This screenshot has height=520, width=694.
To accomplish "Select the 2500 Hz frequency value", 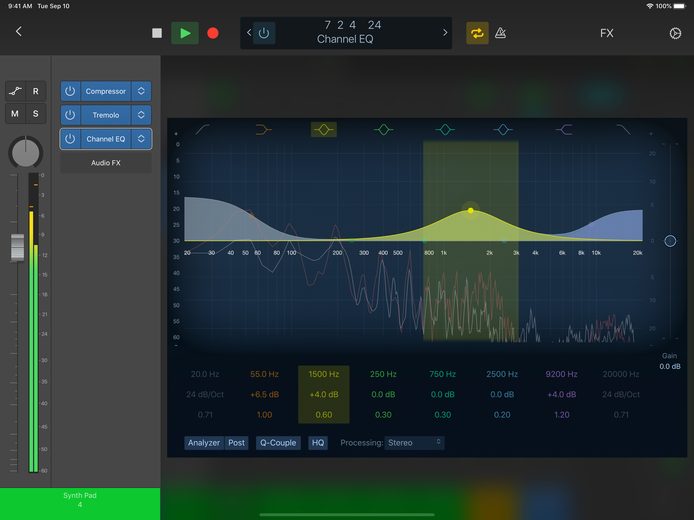I will 502,374.
